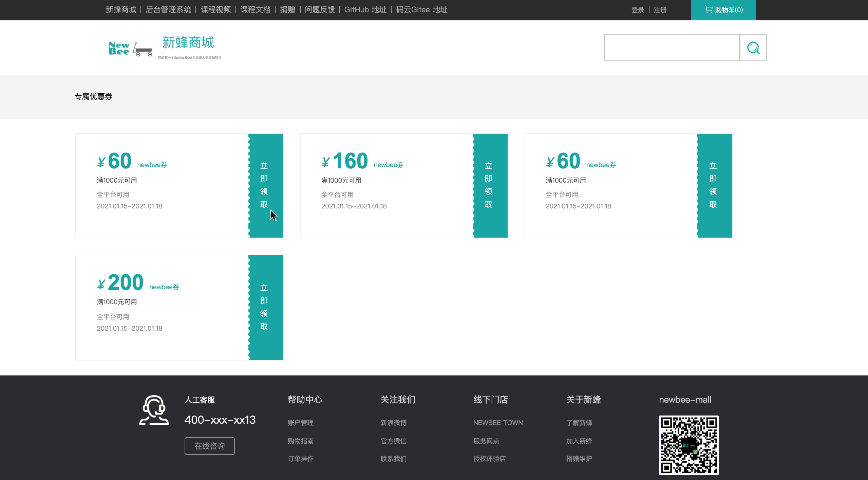Click the NewBee cart logo
Viewport: 868px width, 480px height.
pyautogui.click(x=130, y=49)
